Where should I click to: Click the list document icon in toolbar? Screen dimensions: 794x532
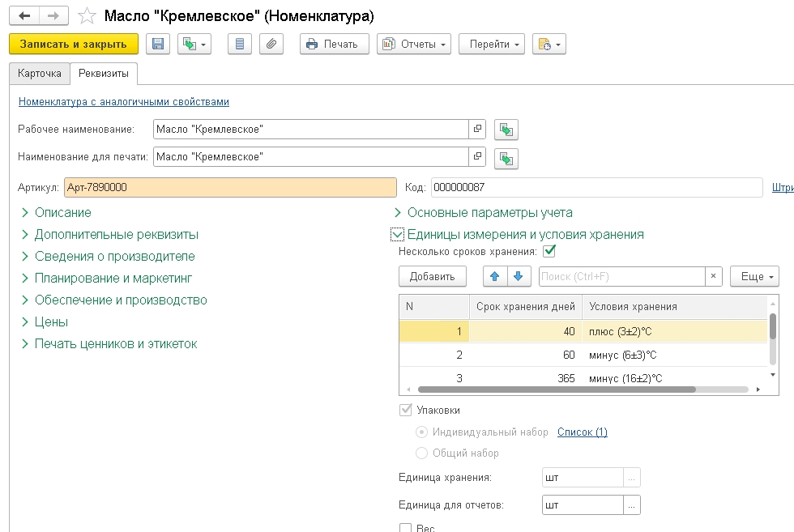click(x=240, y=44)
